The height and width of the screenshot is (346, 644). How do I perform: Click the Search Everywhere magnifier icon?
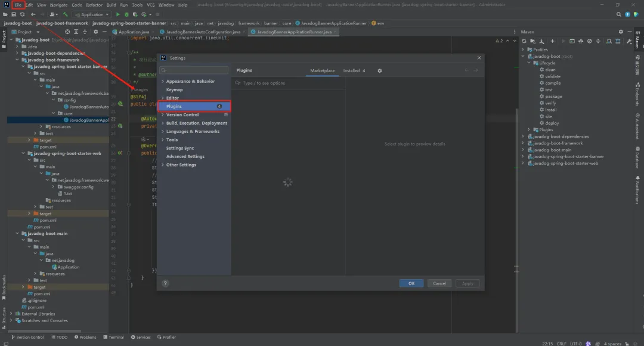[x=618, y=14]
